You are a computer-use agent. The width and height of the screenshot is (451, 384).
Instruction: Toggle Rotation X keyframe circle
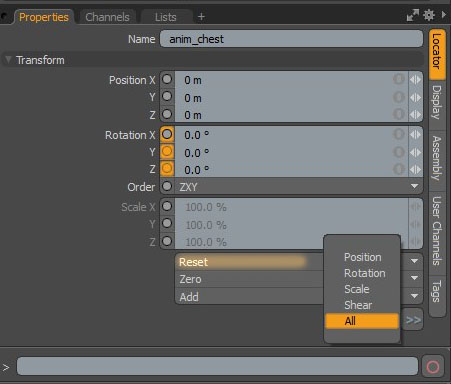point(167,134)
